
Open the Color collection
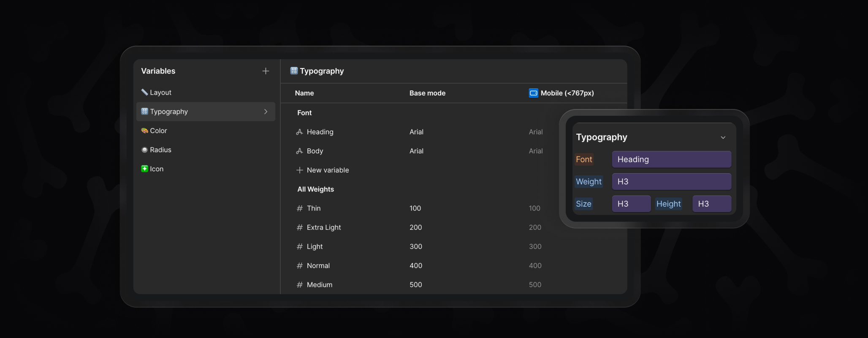tap(206, 131)
